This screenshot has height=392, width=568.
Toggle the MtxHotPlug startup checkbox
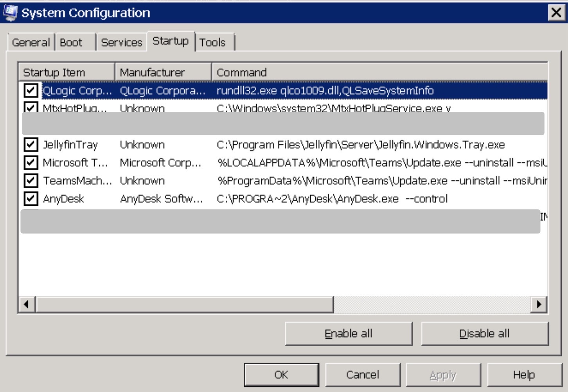click(31, 108)
